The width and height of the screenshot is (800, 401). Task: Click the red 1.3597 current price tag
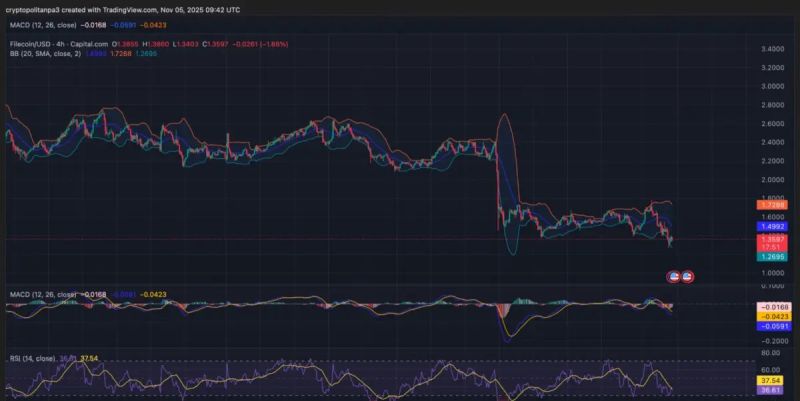coord(772,239)
